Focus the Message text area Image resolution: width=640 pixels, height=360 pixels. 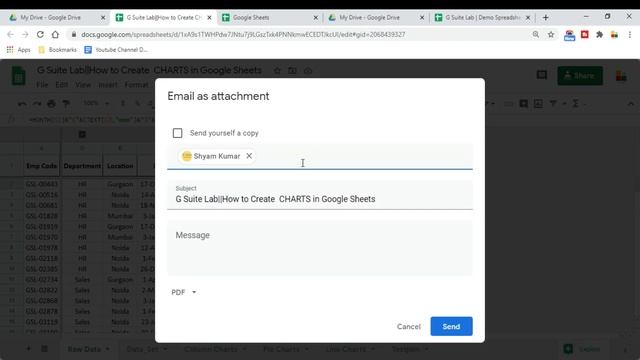point(320,248)
